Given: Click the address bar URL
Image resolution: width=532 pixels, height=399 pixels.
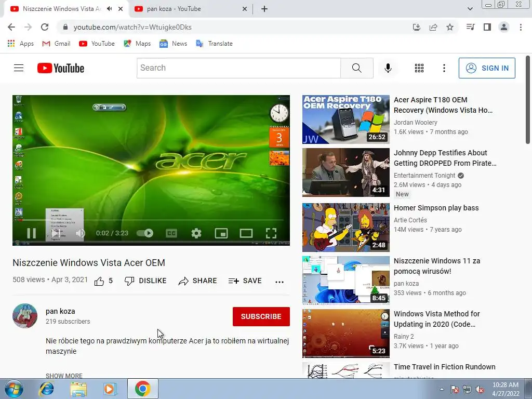Looking at the screenshot, I should coord(132,27).
